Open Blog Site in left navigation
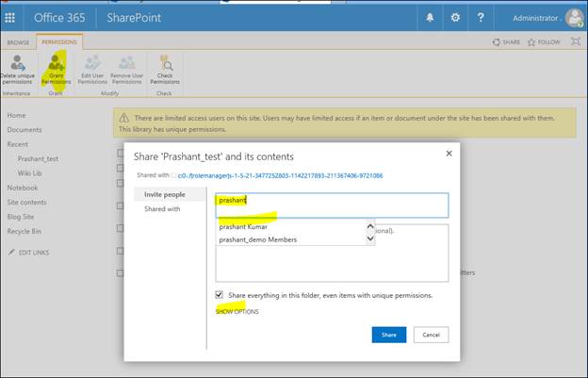Image resolution: width=588 pixels, height=378 pixels. (x=21, y=217)
